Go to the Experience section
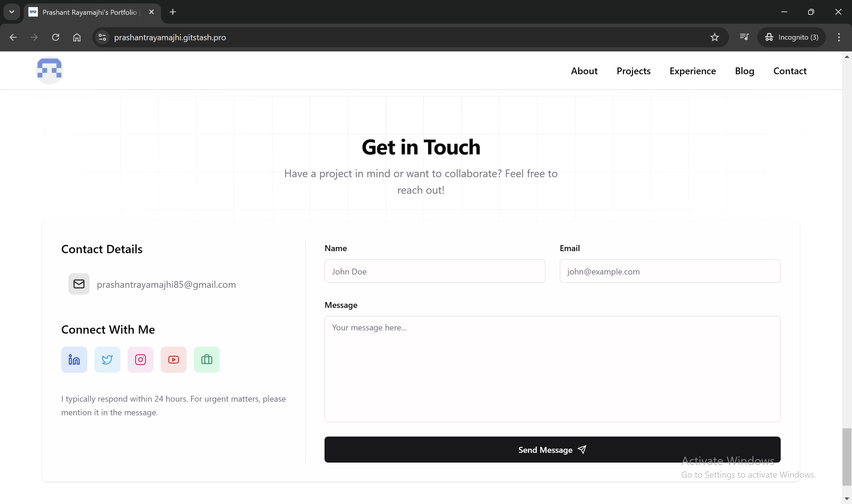Image resolution: width=852 pixels, height=504 pixels. (x=693, y=71)
